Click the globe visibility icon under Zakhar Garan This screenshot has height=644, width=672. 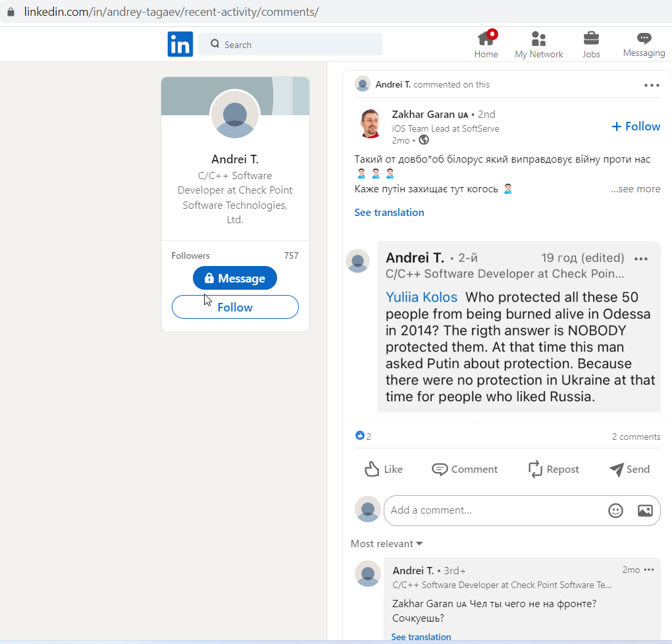pos(424,140)
